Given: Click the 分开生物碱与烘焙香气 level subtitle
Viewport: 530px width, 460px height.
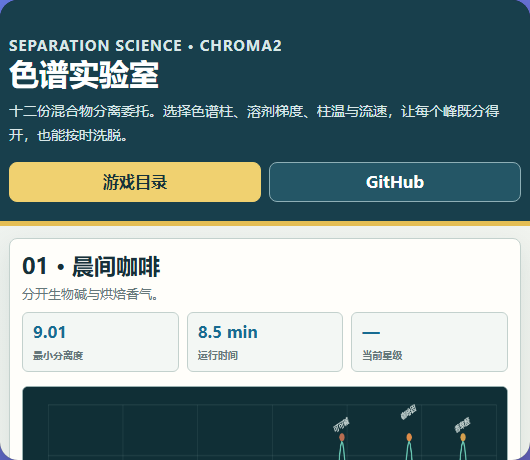Looking at the screenshot, I should pos(90,294).
